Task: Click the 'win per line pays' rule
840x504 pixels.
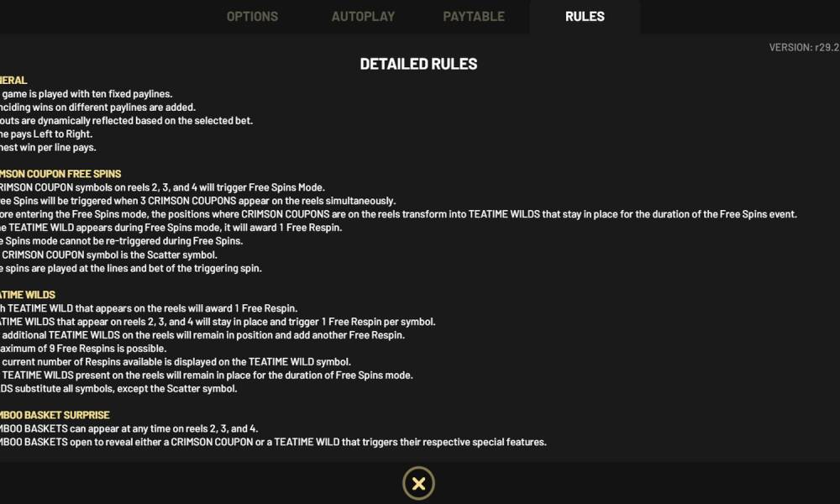Action: [x=49, y=148]
